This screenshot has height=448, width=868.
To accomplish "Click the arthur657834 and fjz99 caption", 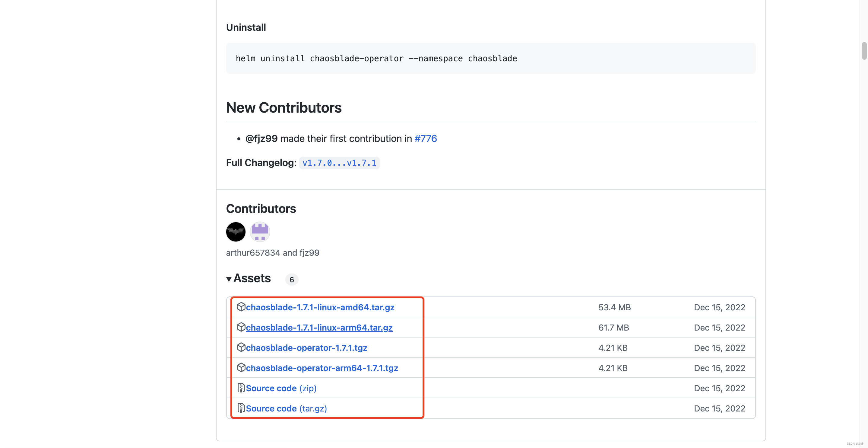I will click(273, 253).
